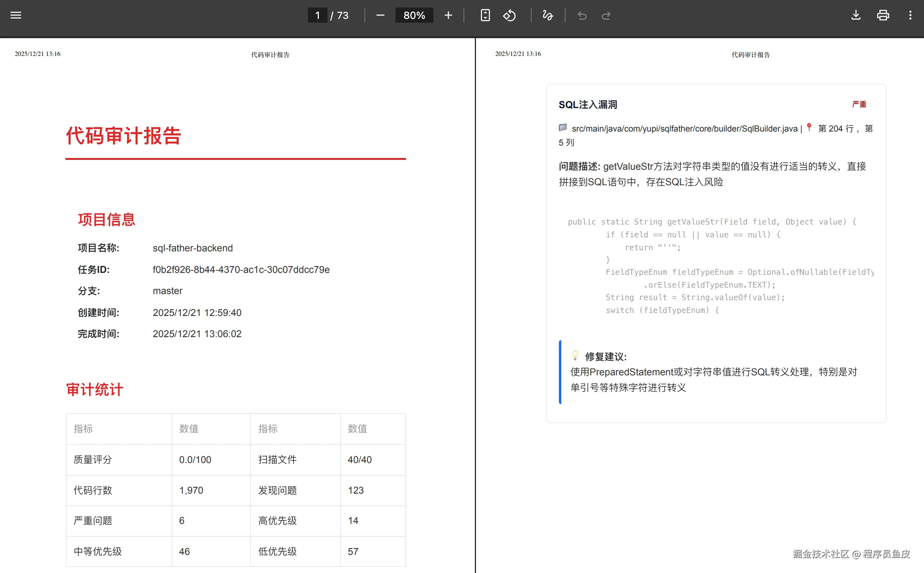Rotate the document counterclockwise
This screenshot has width=924, height=573.
[509, 15]
